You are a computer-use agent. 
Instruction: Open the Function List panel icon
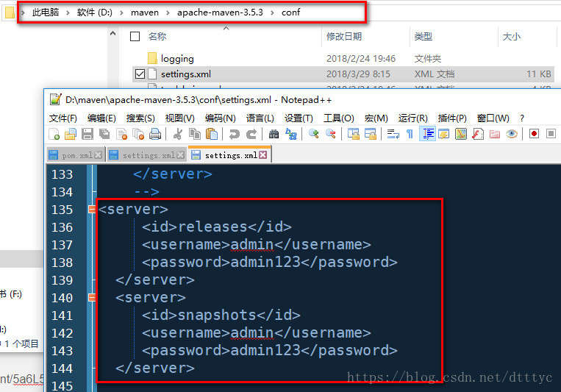point(478,135)
